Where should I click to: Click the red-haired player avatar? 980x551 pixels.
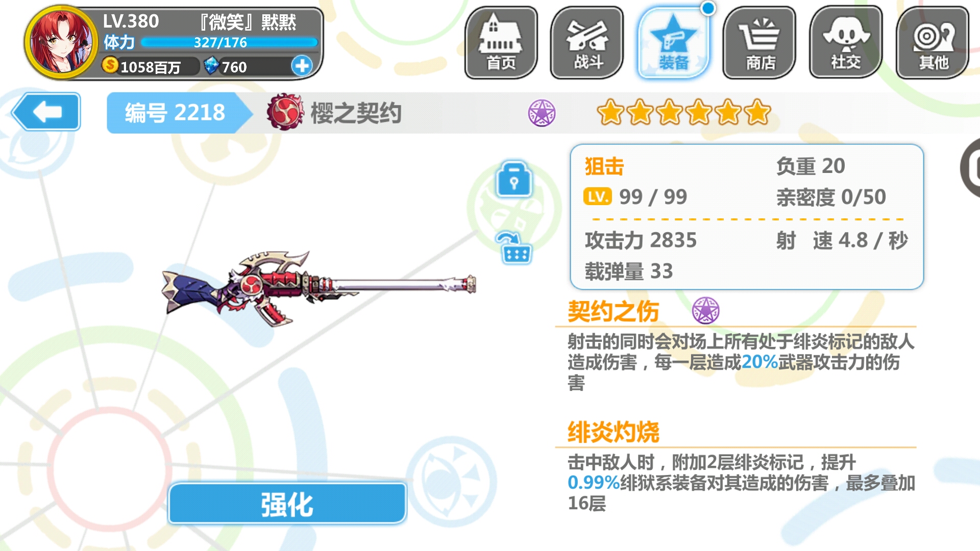coord(61,42)
